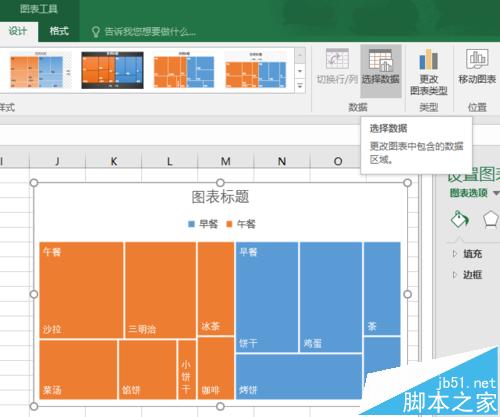Select the 烤饼 treemap block
Image resolution: width=500 pixels, height=417 pixels.
[x=299, y=377]
